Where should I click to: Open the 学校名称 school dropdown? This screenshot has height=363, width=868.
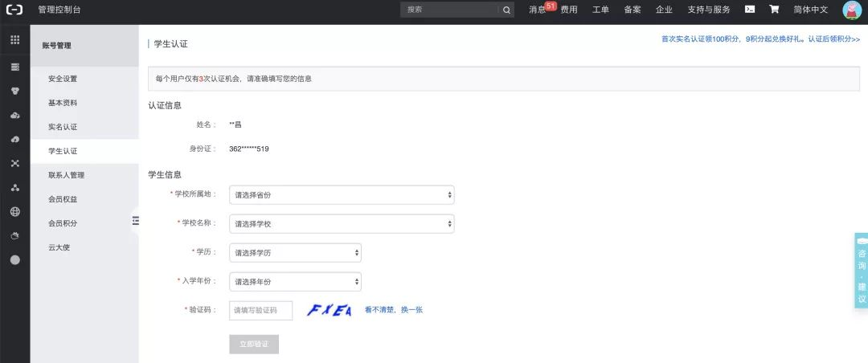click(x=342, y=223)
